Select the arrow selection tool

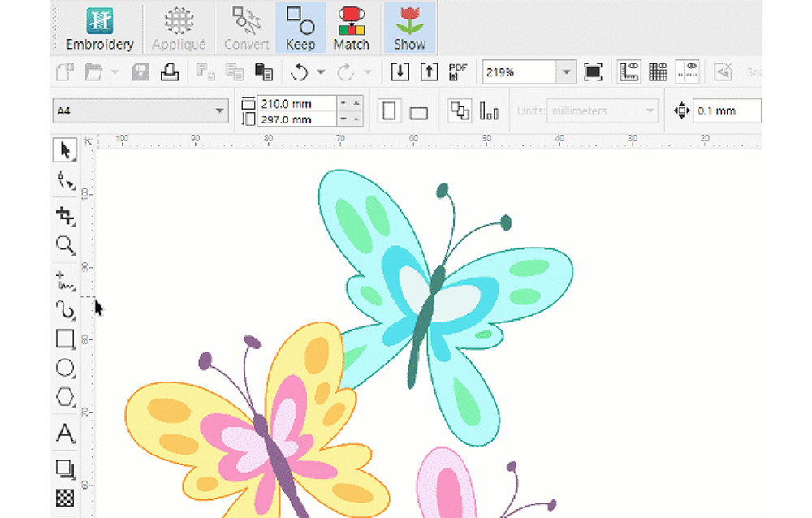click(x=65, y=149)
